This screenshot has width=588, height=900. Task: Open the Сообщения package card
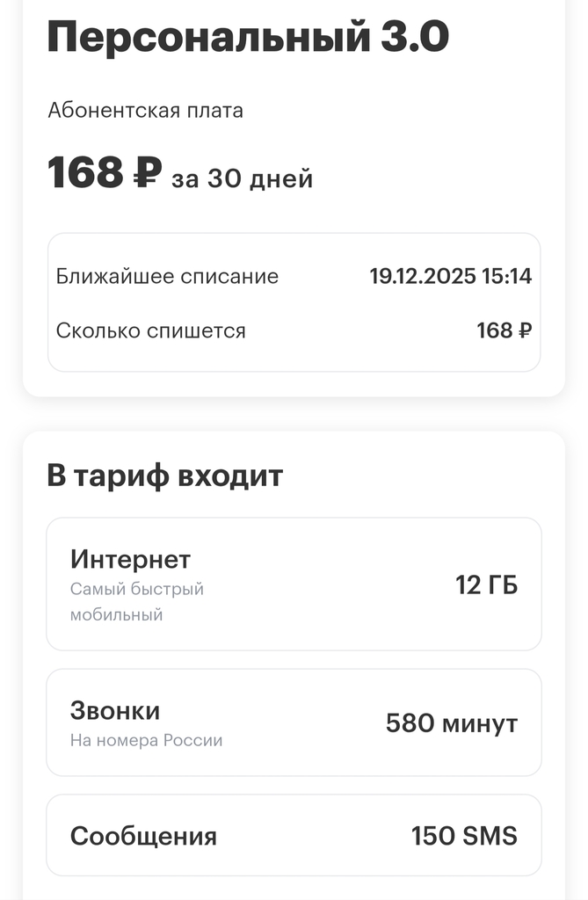tap(294, 835)
